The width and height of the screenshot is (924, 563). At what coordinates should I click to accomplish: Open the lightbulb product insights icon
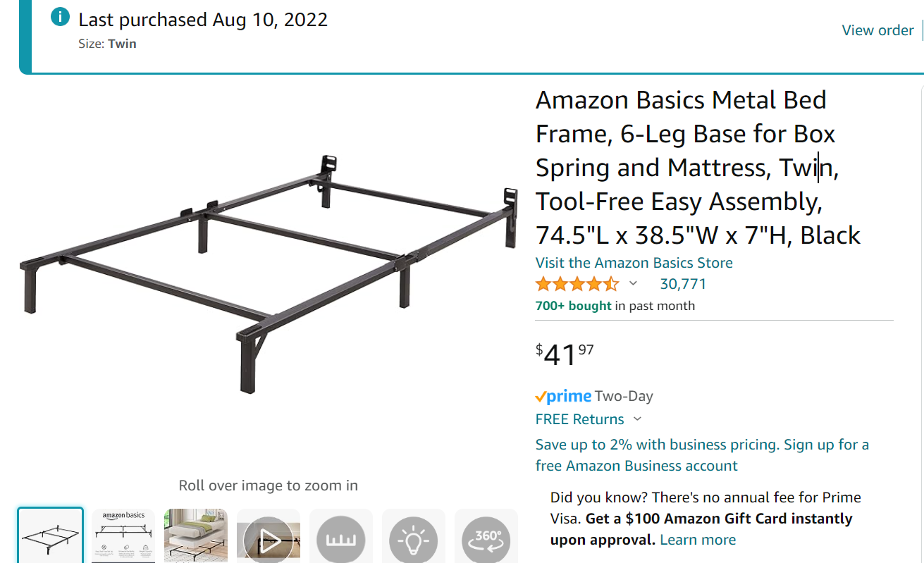coord(414,540)
